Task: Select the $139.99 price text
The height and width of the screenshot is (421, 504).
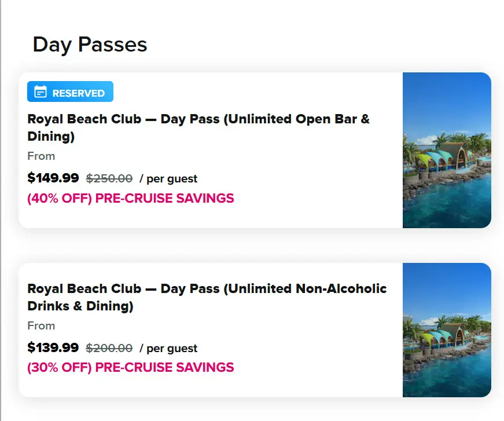Action: pos(53,348)
